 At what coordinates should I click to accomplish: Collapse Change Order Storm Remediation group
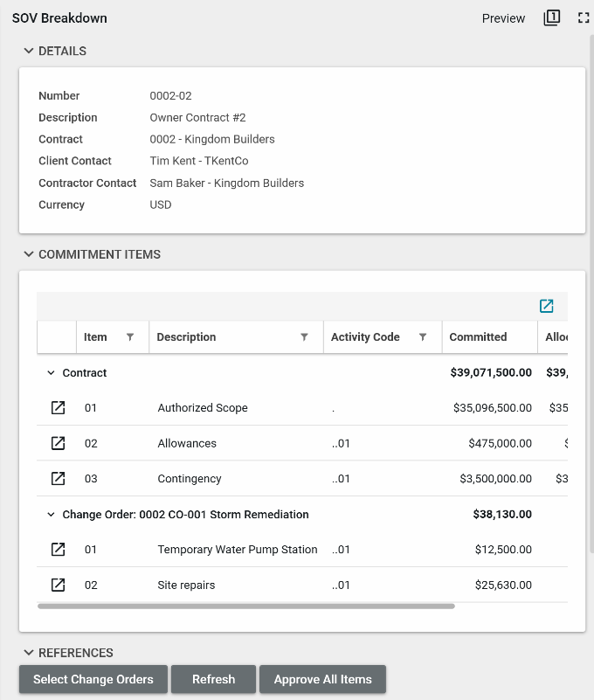51,515
